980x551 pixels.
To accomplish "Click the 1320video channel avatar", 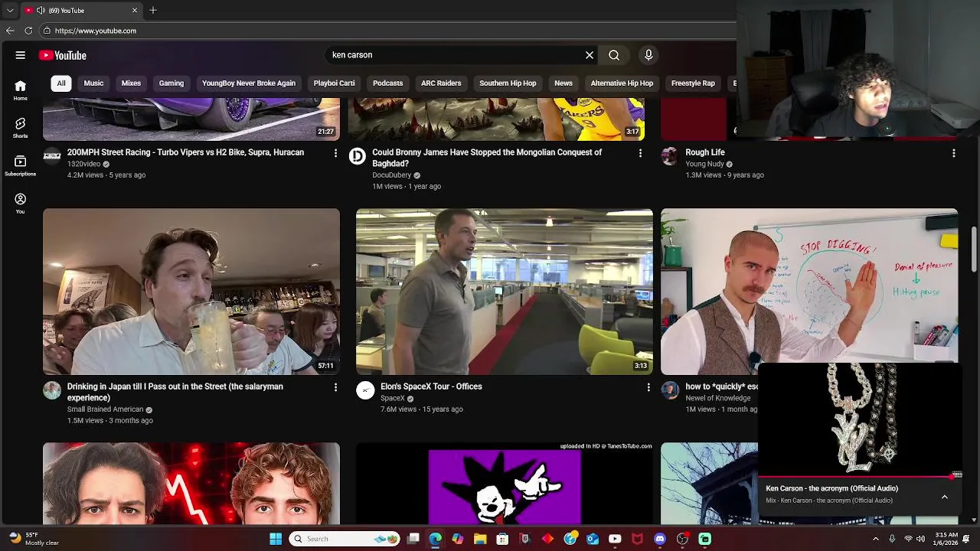I will [52, 156].
